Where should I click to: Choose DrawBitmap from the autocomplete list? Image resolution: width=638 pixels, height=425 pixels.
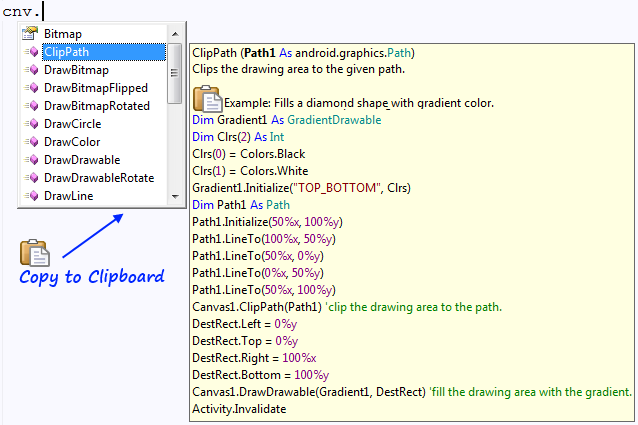tap(76, 70)
